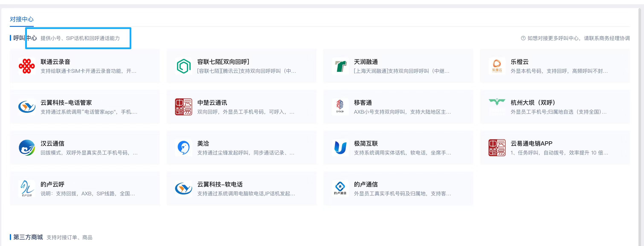Click the help question-mark circle icon
Screen dimensions: 644x246
[523, 38]
